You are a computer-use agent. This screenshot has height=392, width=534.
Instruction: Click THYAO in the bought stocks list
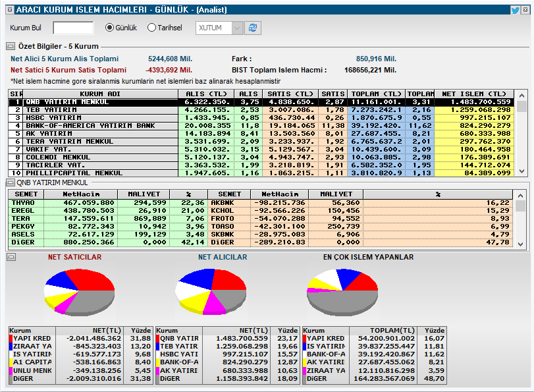coord(23,203)
